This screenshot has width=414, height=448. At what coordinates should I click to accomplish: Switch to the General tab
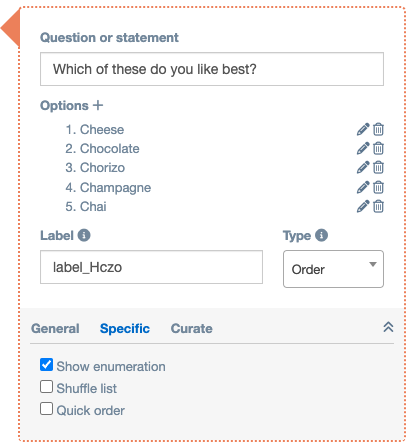tap(55, 329)
